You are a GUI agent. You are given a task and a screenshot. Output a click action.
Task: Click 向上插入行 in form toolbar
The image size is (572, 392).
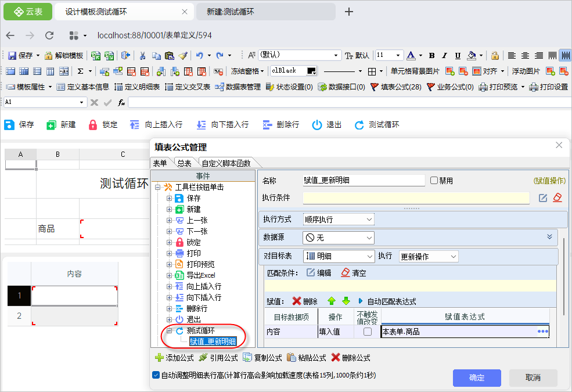(156, 125)
